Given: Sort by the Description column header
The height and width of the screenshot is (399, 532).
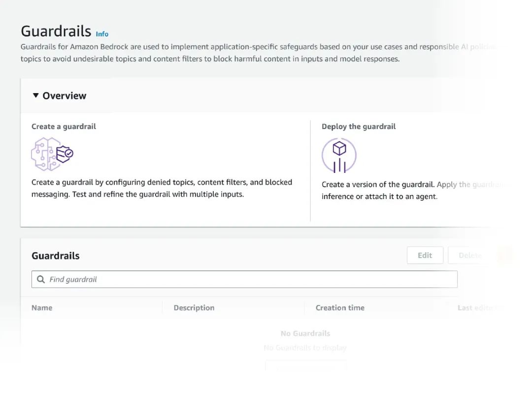Looking at the screenshot, I should tap(194, 308).
